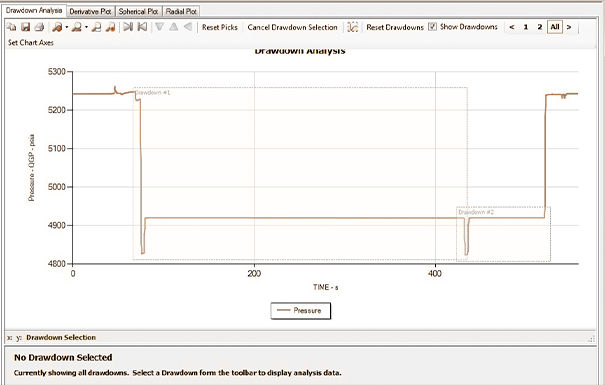This screenshot has height=385, width=605.
Task: Select drawdown 2 in the toolbar
Action: [540, 27]
